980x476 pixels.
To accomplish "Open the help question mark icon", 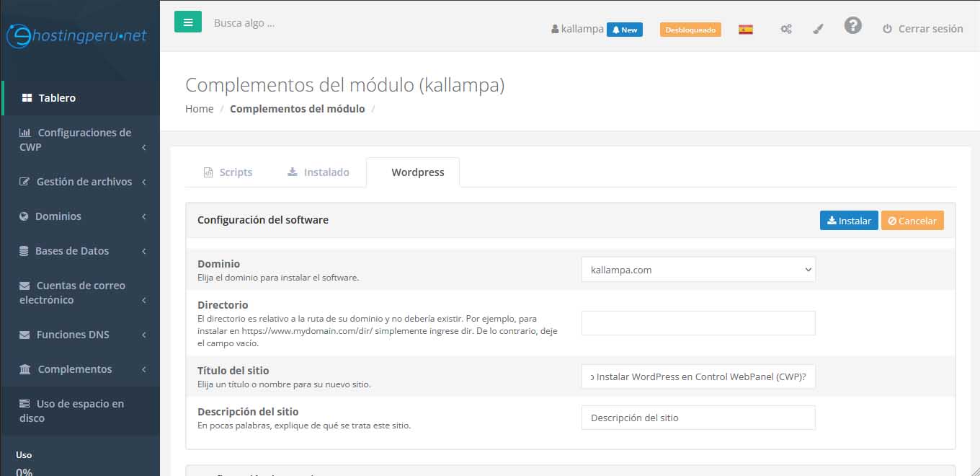I will [x=853, y=26].
